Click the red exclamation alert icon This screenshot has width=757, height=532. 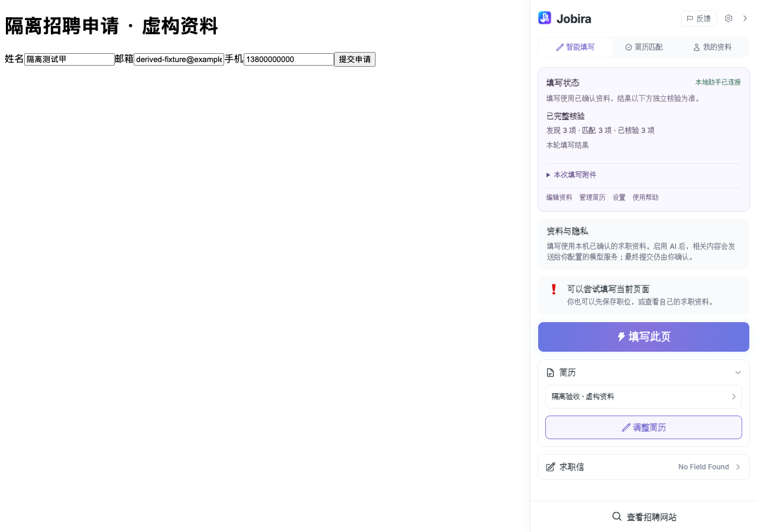point(554,290)
